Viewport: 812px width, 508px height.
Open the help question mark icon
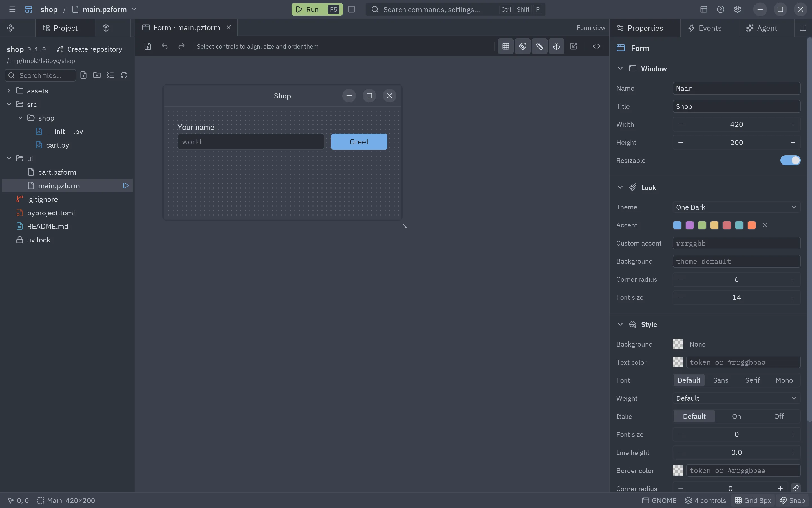tap(720, 9)
